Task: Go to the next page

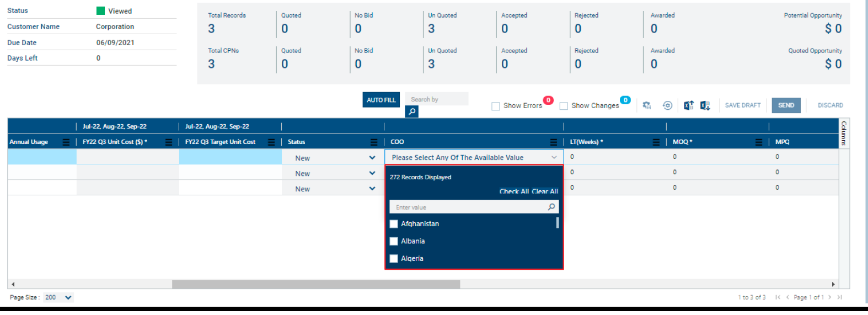Action: click(x=829, y=297)
